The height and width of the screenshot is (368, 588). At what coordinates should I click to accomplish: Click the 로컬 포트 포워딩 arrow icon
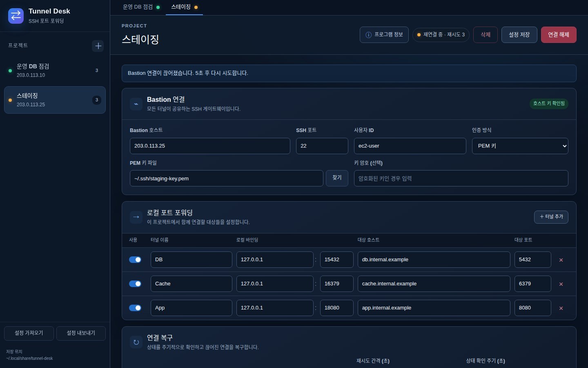(x=136, y=217)
